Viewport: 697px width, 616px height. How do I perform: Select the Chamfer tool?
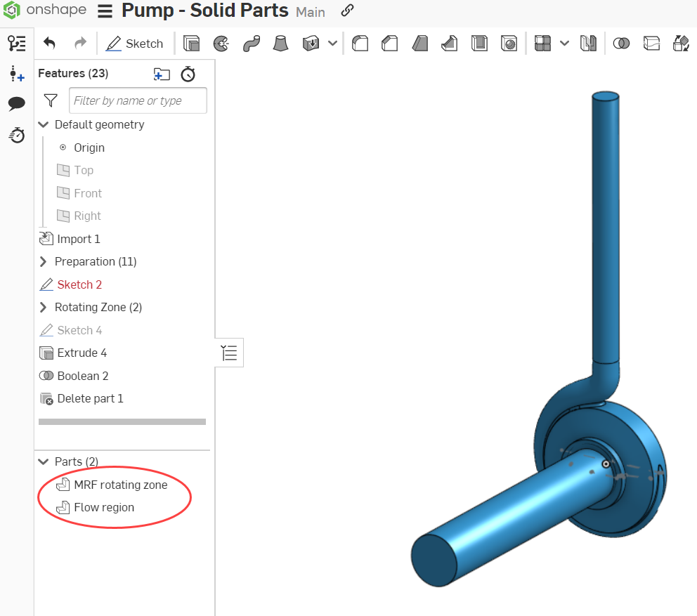point(390,44)
